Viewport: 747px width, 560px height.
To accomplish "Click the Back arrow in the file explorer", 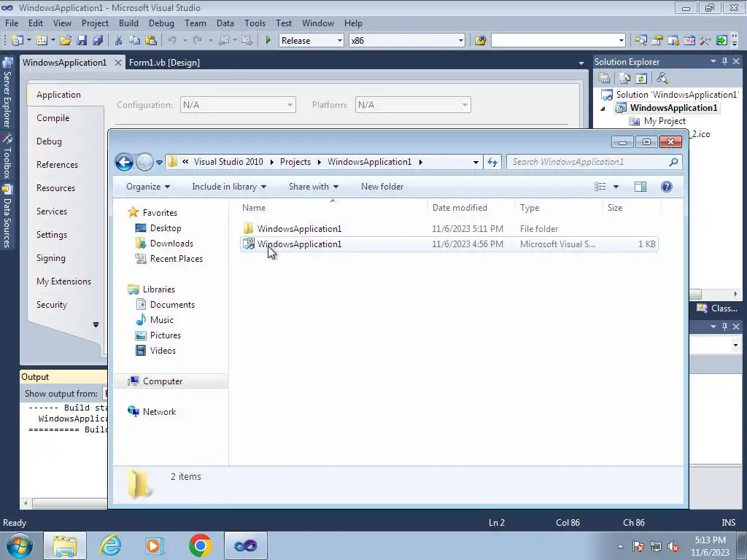I will click(124, 162).
